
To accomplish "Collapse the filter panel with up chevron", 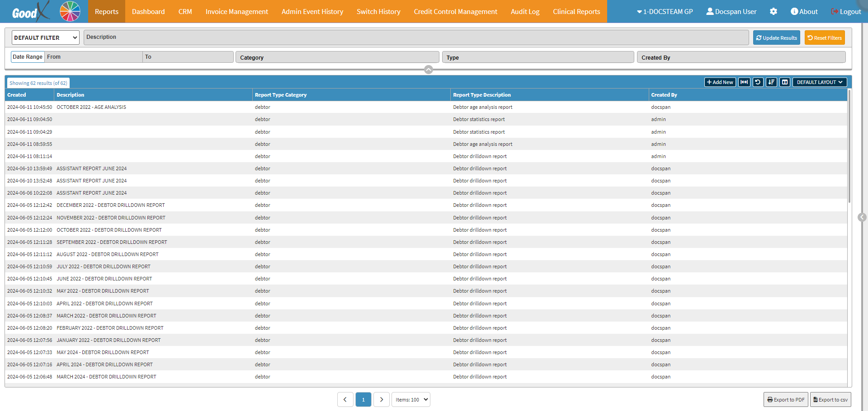I will pos(429,70).
